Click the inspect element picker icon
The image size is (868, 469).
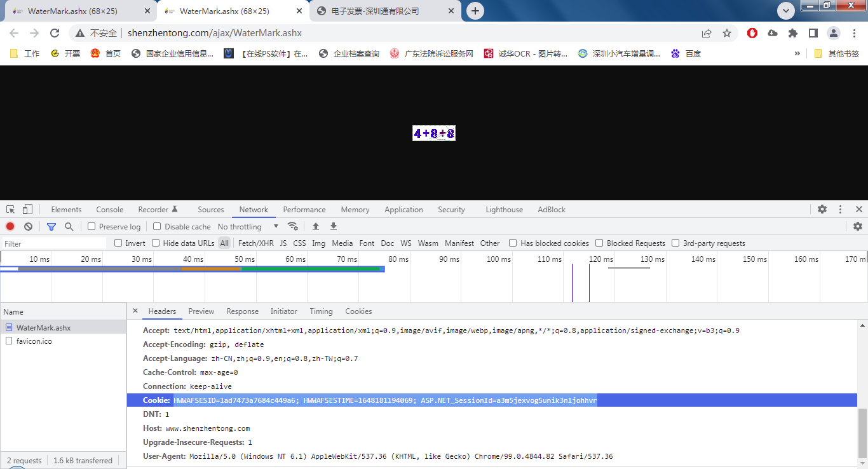pyautogui.click(x=11, y=210)
